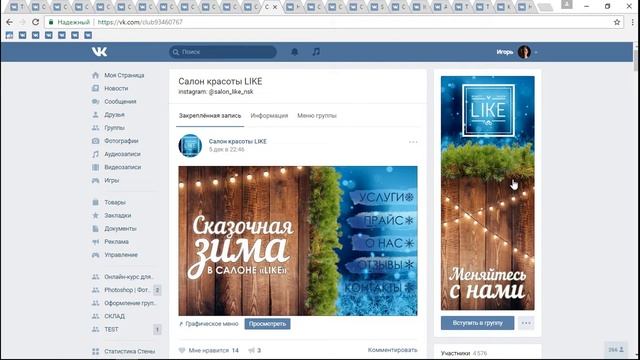Click the Реклама megaphone icon in sidebar
The image size is (640, 360).
click(96, 242)
